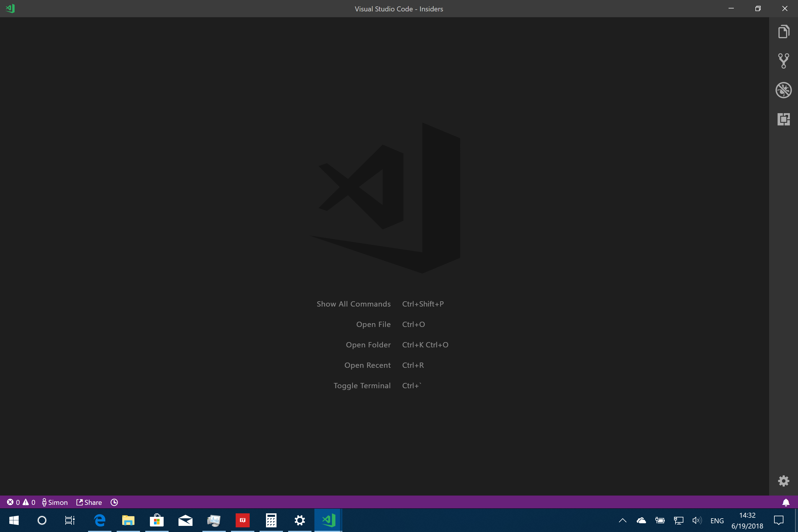Viewport: 798px width, 532px height.
Task: Open the Source Control view
Action: click(x=783, y=61)
